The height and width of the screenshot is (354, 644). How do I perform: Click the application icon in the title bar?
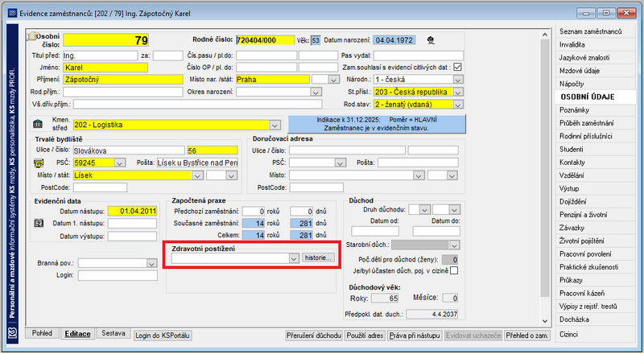[x=12, y=14]
